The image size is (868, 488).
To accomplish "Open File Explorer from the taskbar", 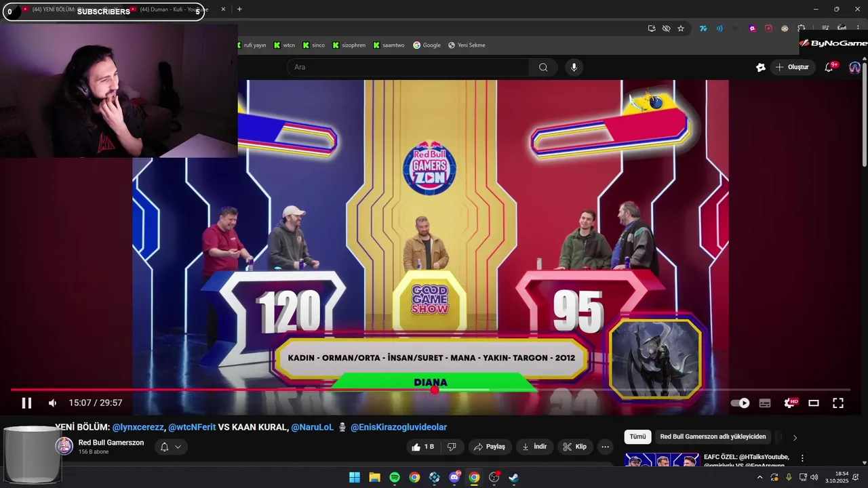I will click(x=374, y=477).
